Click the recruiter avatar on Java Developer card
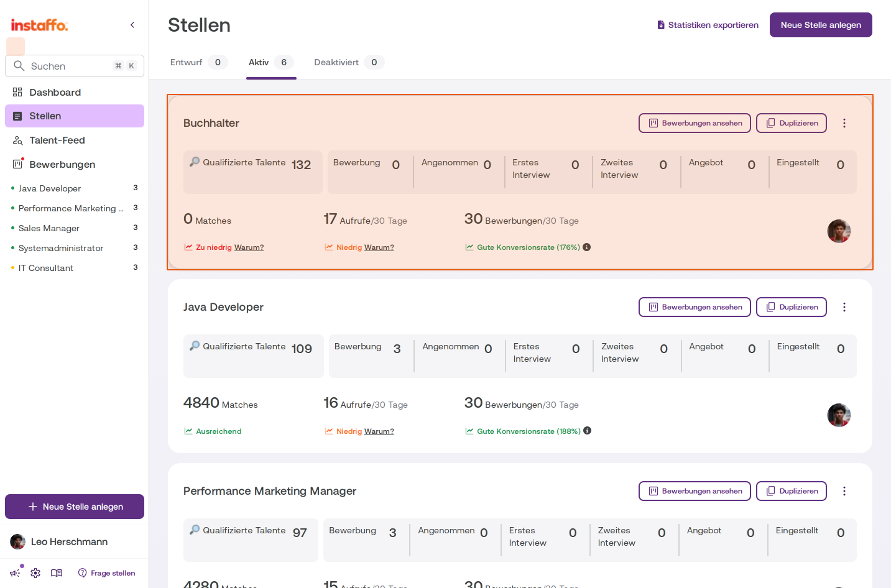 point(839,415)
